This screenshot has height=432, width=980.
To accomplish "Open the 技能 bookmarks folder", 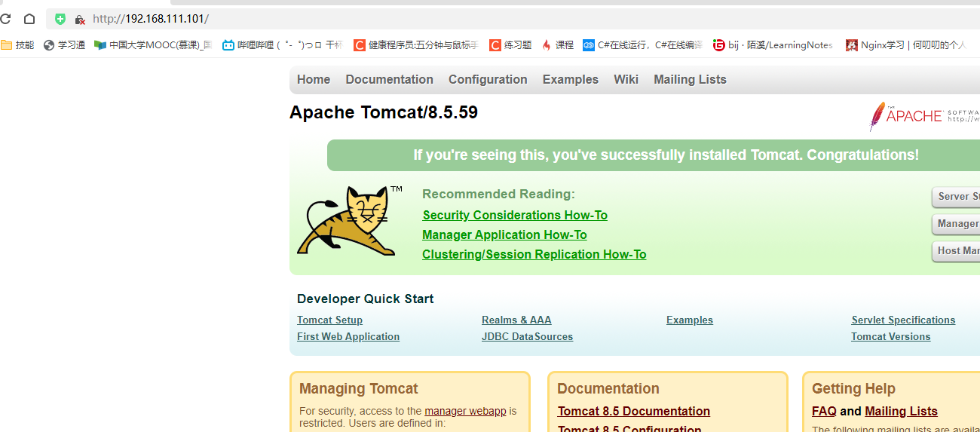I will click(x=17, y=45).
